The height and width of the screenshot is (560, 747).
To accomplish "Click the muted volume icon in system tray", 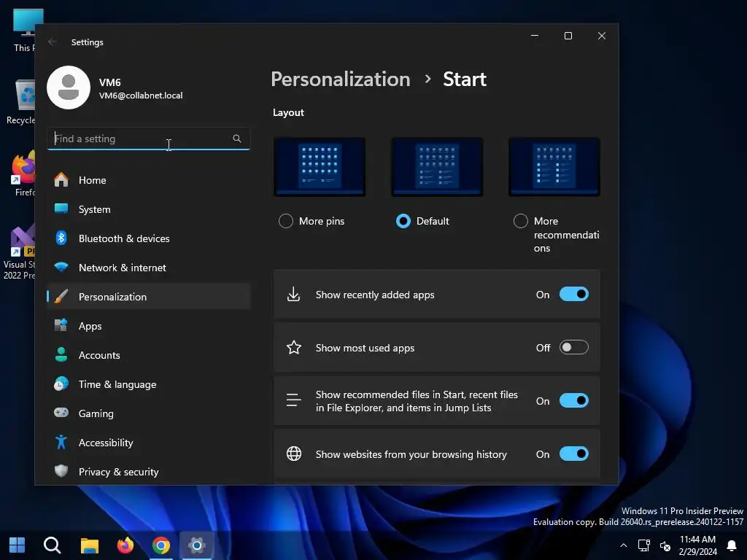I will 665,545.
